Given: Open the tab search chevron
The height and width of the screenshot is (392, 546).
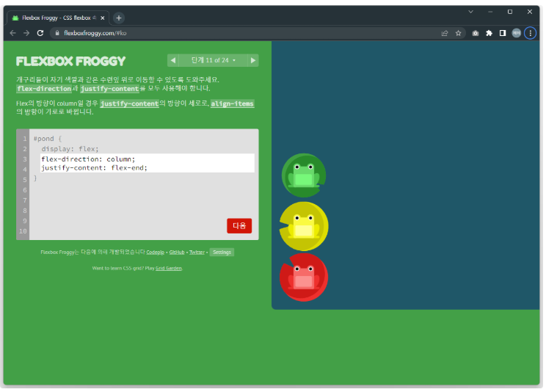Looking at the screenshot, I should pyautogui.click(x=471, y=12).
